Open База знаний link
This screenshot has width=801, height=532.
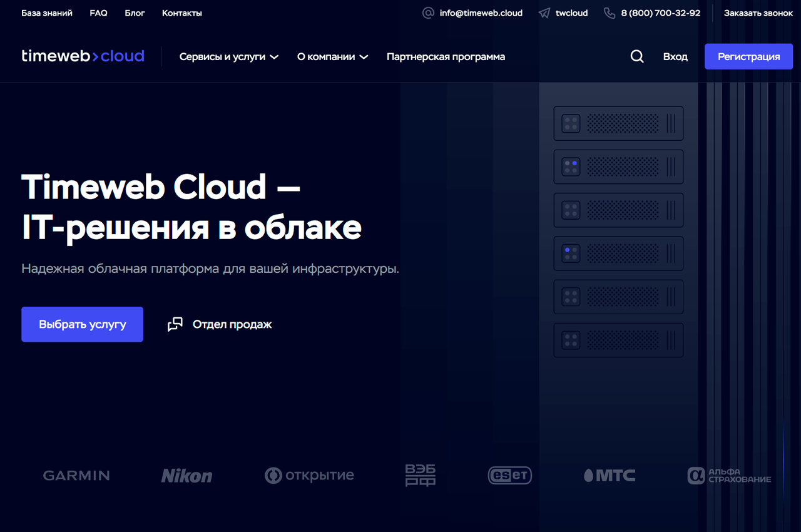point(47,13)
